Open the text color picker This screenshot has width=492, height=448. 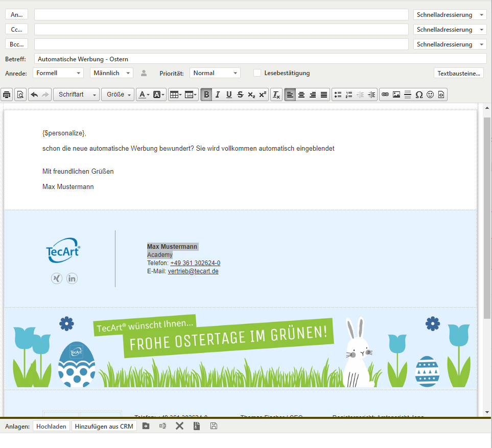point(144,95)
